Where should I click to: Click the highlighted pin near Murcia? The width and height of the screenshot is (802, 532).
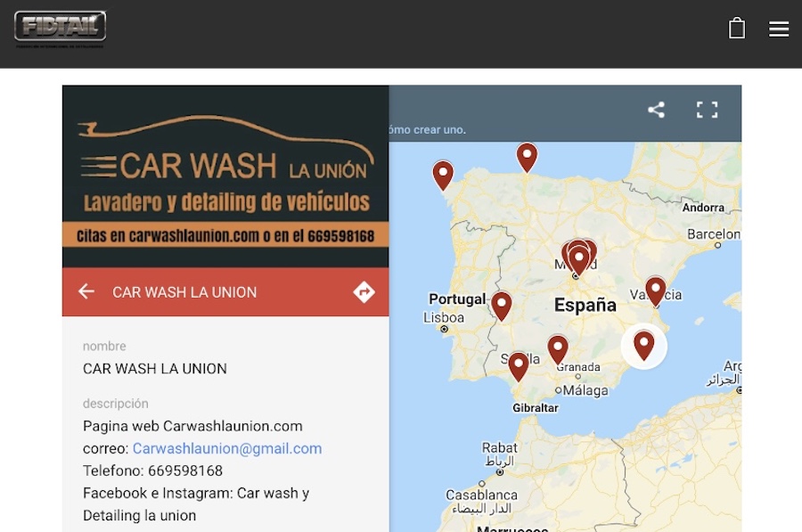pos(643,343)
